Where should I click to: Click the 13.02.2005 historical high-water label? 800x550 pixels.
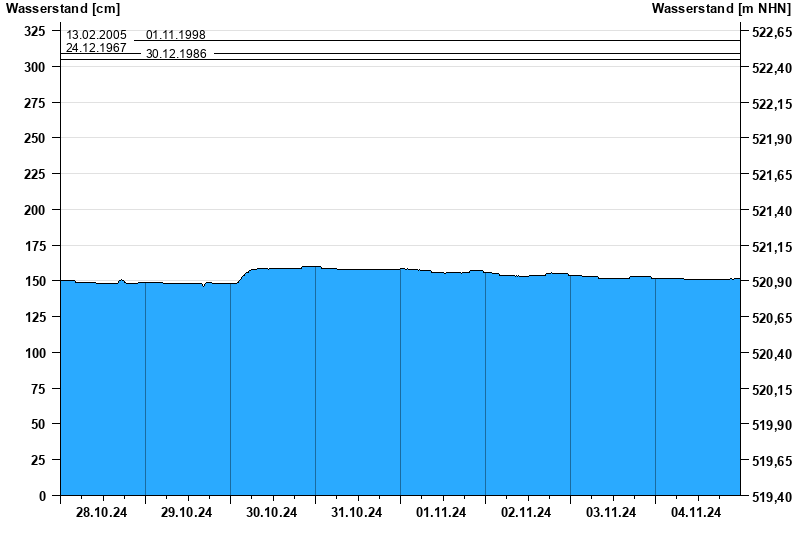click(x=96, y=35)
